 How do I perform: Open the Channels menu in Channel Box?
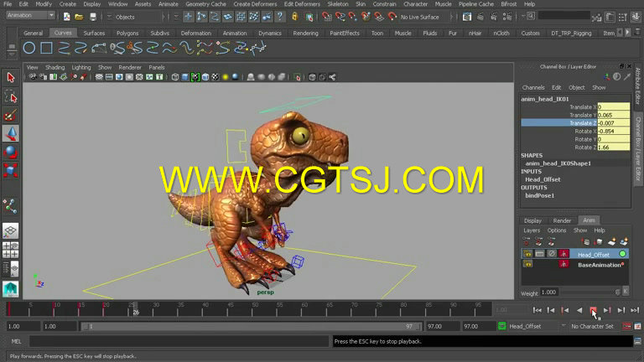533,87
